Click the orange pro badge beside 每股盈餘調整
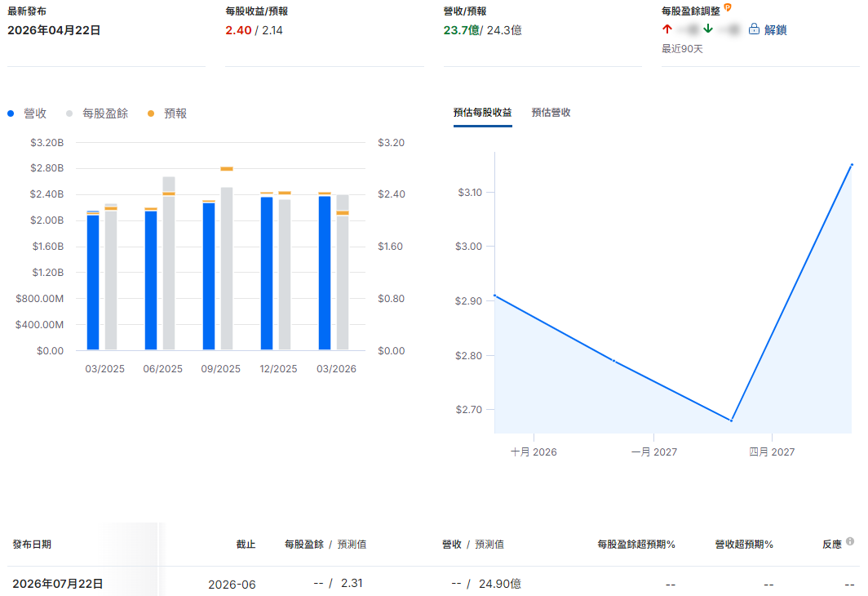This screenshot has height=596, width=868. (728, 7)
